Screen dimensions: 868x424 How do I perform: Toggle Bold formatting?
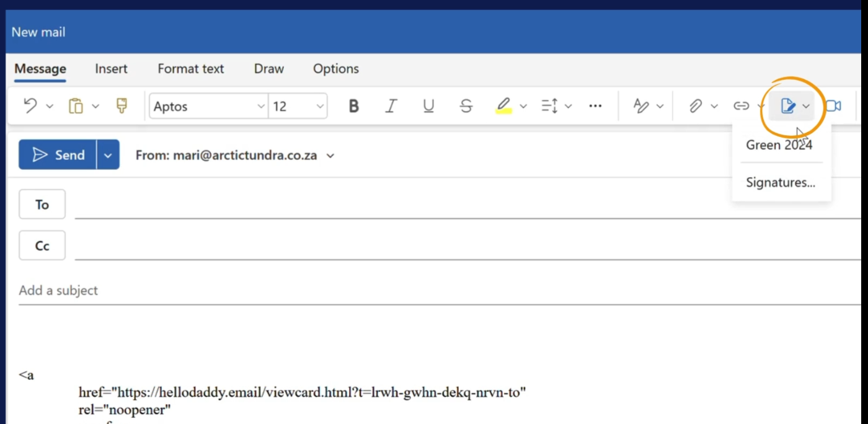pyautogui.click(x=353, y=106)
